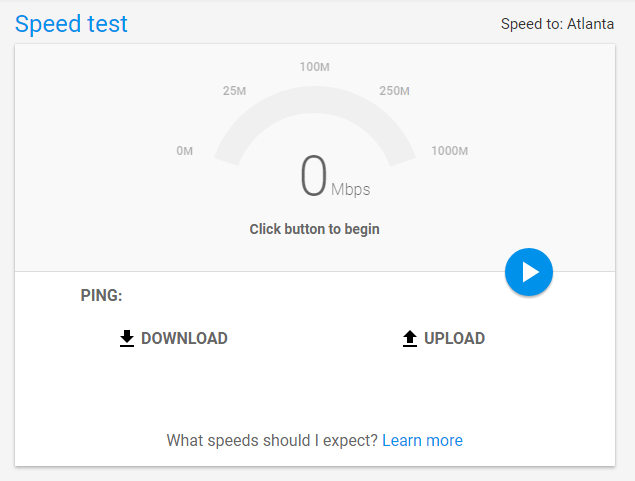Click the PING label
Viewport: 635px width, 481px height.
pos(101,295)
